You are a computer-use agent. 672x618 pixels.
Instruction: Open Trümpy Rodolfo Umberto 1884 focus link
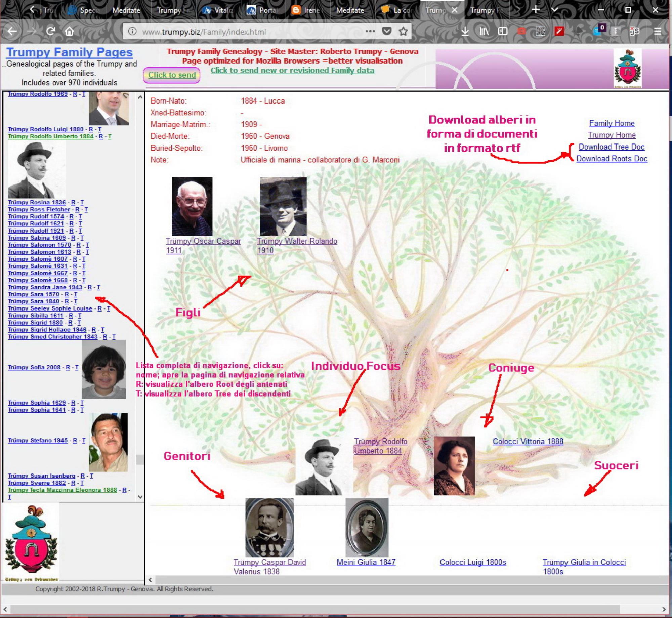click(x=380, y=446)
